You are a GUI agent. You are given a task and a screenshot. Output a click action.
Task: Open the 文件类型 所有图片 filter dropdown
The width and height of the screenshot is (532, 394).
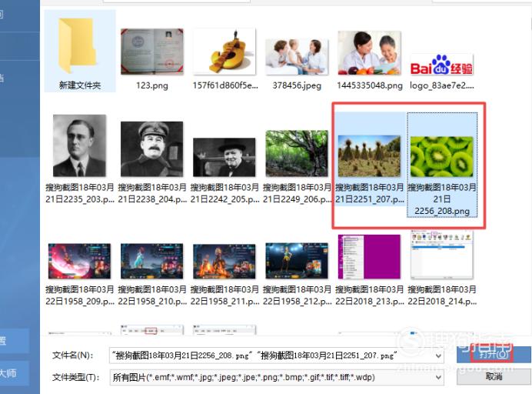click(277, 377)
